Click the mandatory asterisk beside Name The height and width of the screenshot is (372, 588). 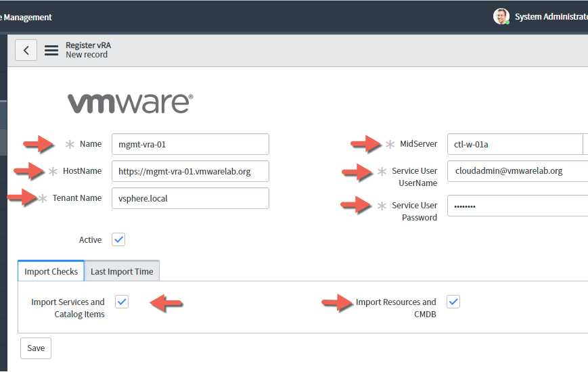70,144
